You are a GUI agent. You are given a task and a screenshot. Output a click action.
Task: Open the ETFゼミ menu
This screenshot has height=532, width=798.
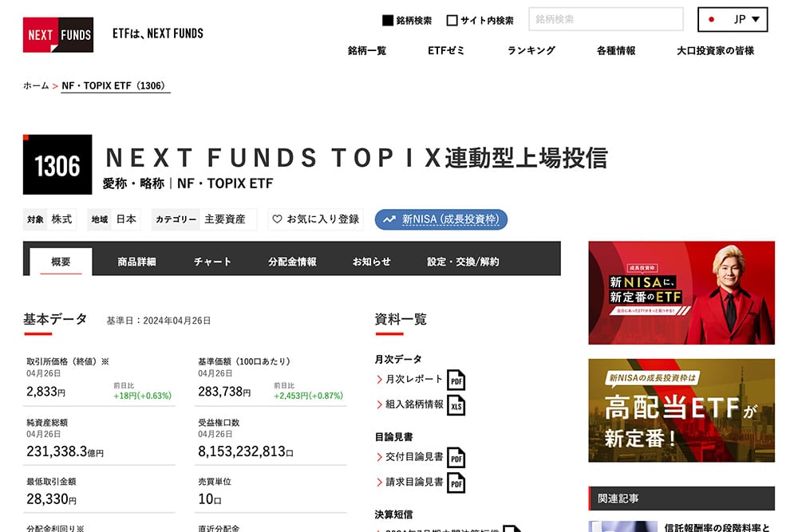446,50
